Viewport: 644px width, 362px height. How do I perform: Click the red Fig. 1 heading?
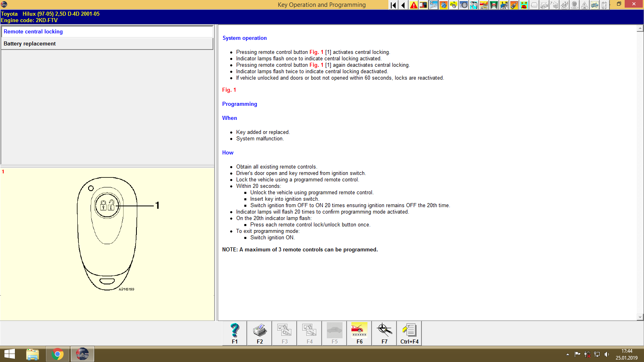pyautogui.click(x=229, y=90)
